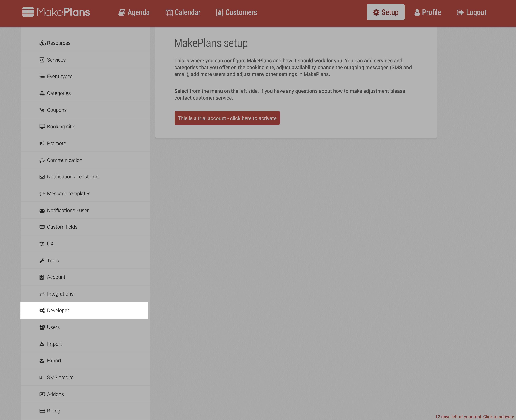Click the MakePlans logo icon
This screenshot has height=420, width=516.
28,12
